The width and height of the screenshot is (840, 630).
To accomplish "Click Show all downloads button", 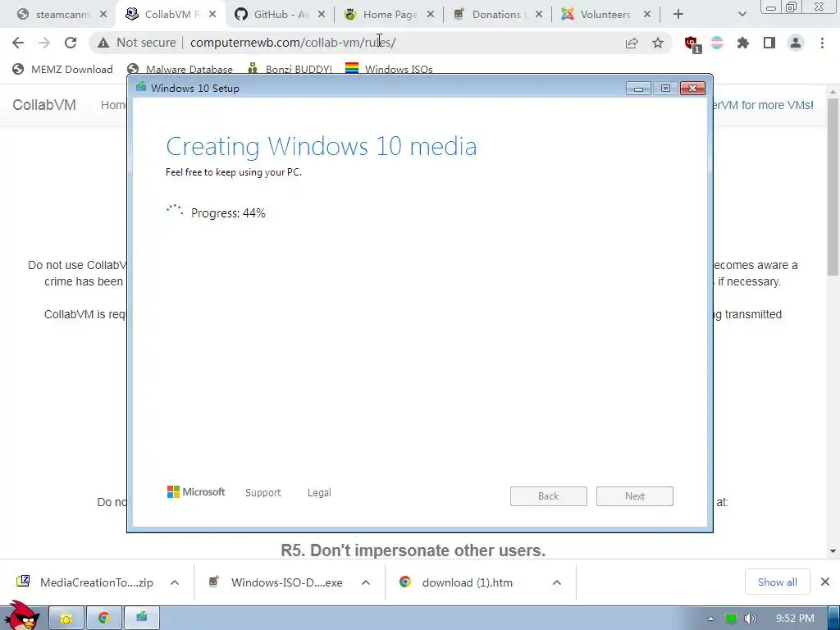I will [778, 582].
